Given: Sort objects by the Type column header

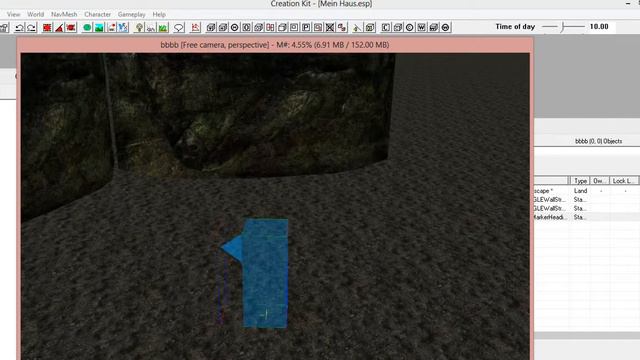Looking at the screenshot, I should click(580, 181).
